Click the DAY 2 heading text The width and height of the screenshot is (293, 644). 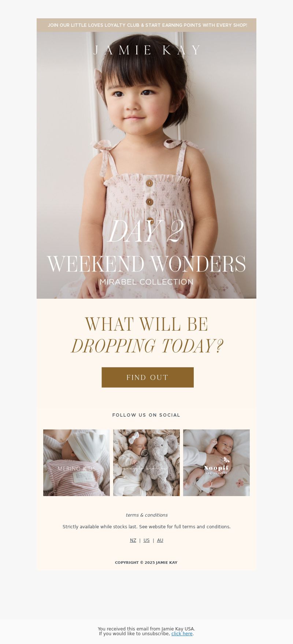pos(146,231)
